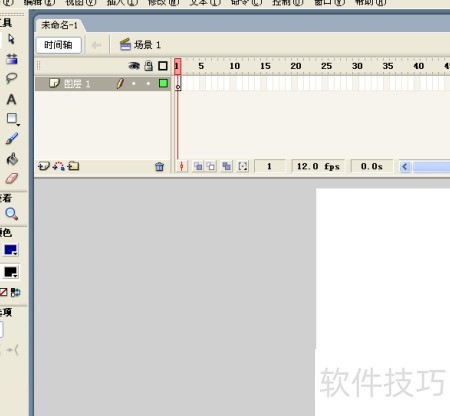Select the Zoom magnifier tool
450x416 pixels.
coord(12,214)
